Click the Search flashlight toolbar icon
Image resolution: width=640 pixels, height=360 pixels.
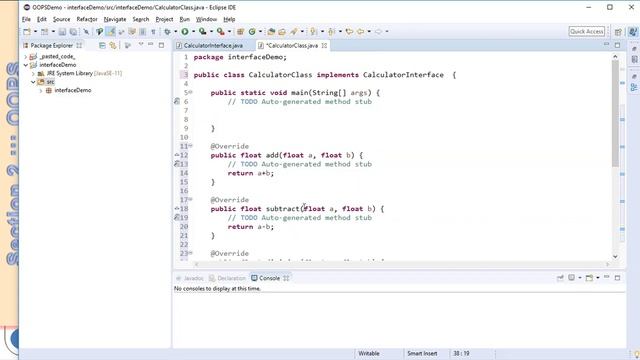293,31
